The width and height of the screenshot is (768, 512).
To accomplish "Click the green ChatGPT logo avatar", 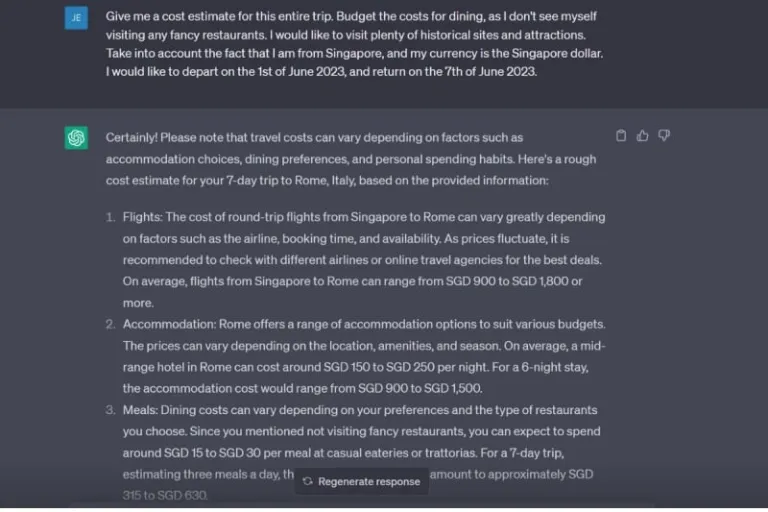I will pyautogui.click(x=76, y=138).
